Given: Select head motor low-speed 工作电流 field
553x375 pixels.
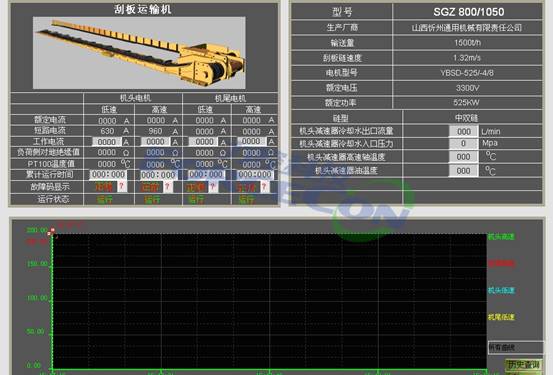Looking at the screenshot, I should point(107,142).
